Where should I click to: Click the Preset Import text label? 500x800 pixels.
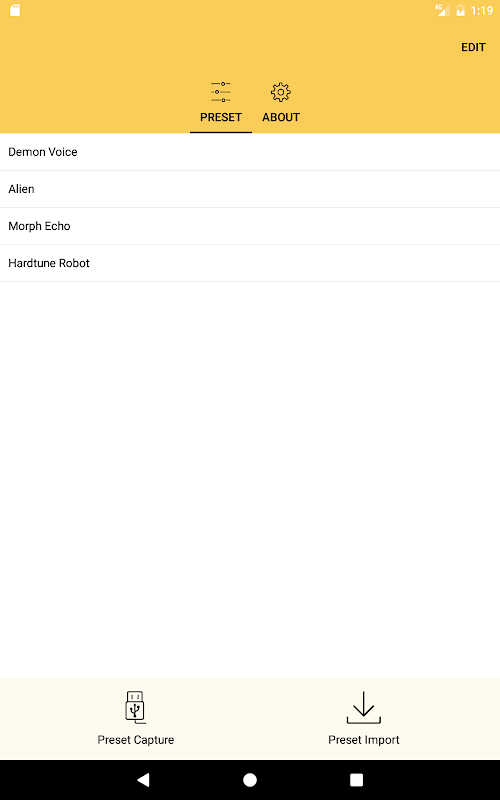(364, 740)
